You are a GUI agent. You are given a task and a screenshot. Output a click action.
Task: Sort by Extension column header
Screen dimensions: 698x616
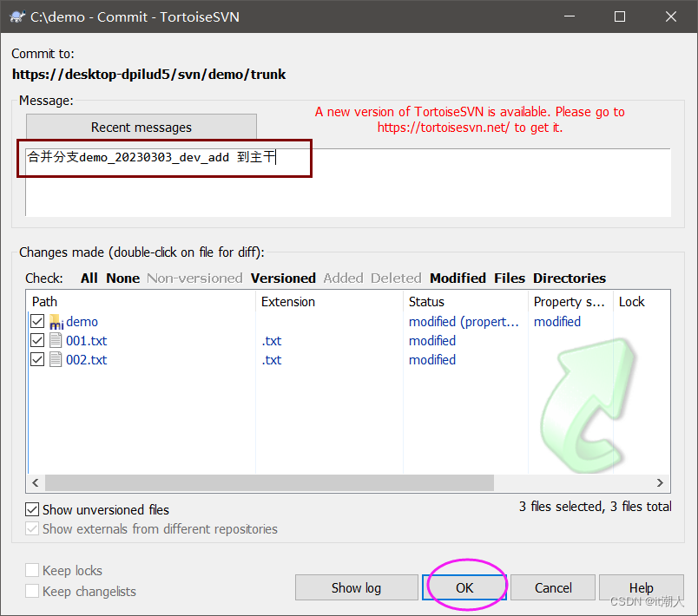(x=329, y=302)
